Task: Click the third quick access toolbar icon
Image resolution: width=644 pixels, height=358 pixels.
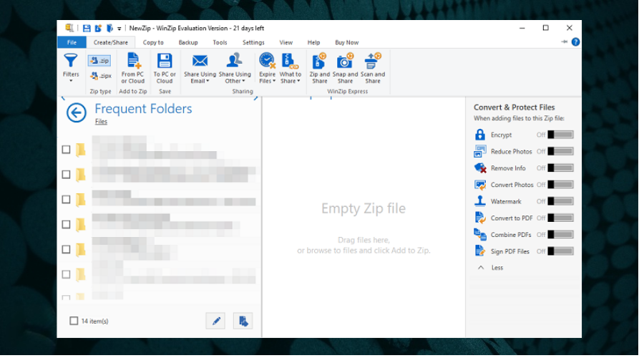Action: tap(109, 29)
